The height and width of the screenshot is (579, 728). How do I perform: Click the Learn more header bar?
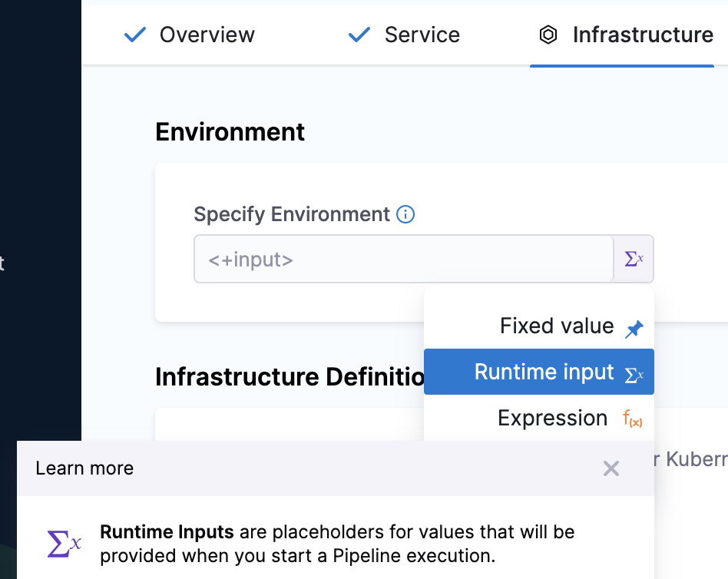point(307,468)
